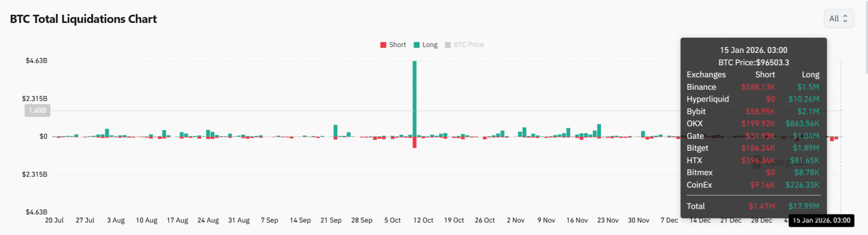This screenshot has height=235, width=868.
Task: Click the 1.60B y-axis crosshair label
Action: coord(37,111)
